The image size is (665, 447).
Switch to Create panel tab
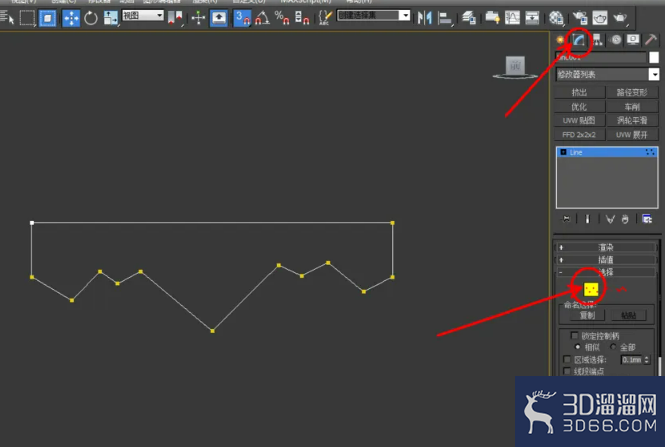[x=561, y=40]
